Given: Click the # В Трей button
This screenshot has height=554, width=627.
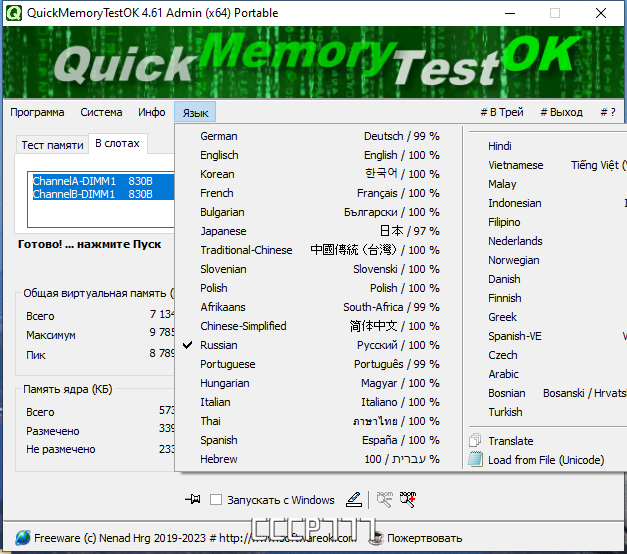Looking at the screenshot, I should pos(502,112).
